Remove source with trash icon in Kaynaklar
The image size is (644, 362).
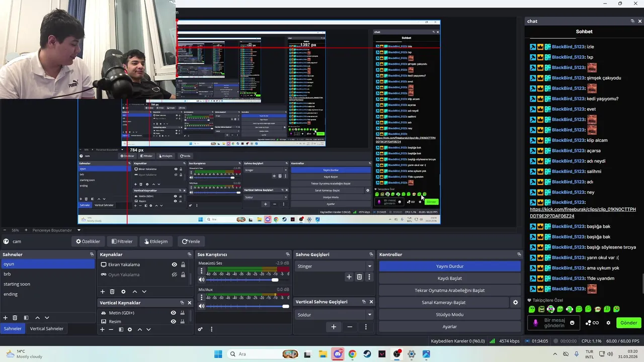coord(112,292)
